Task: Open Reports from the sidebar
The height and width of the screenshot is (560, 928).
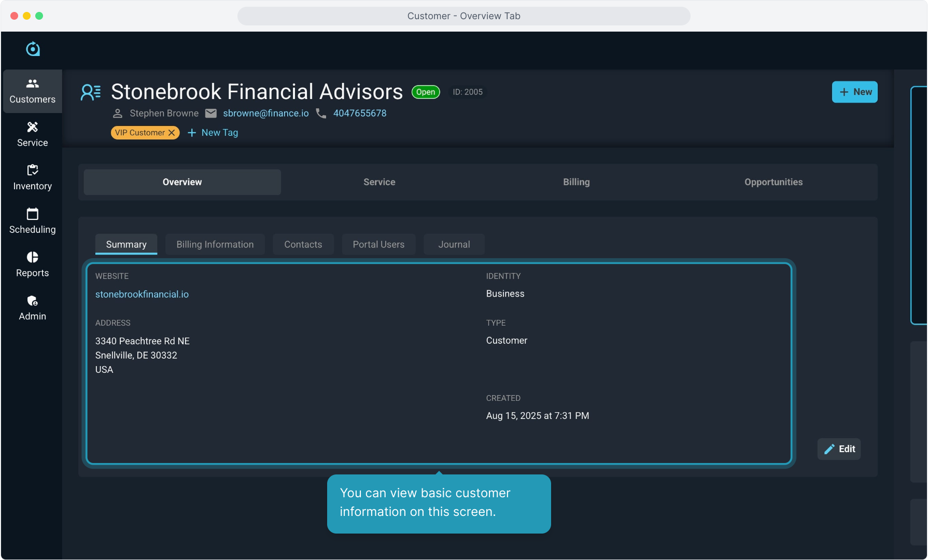Action: [x=32, y=264]
